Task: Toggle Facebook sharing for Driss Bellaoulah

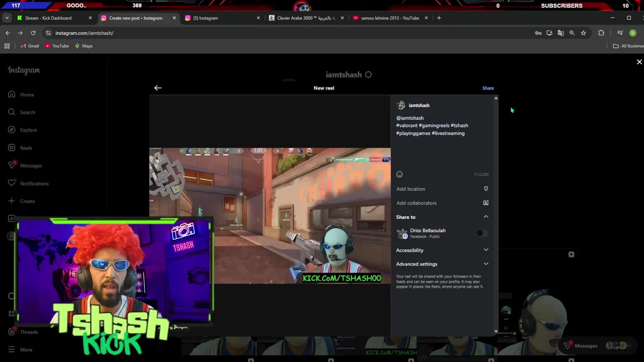Action: click(x=482, y=233)
